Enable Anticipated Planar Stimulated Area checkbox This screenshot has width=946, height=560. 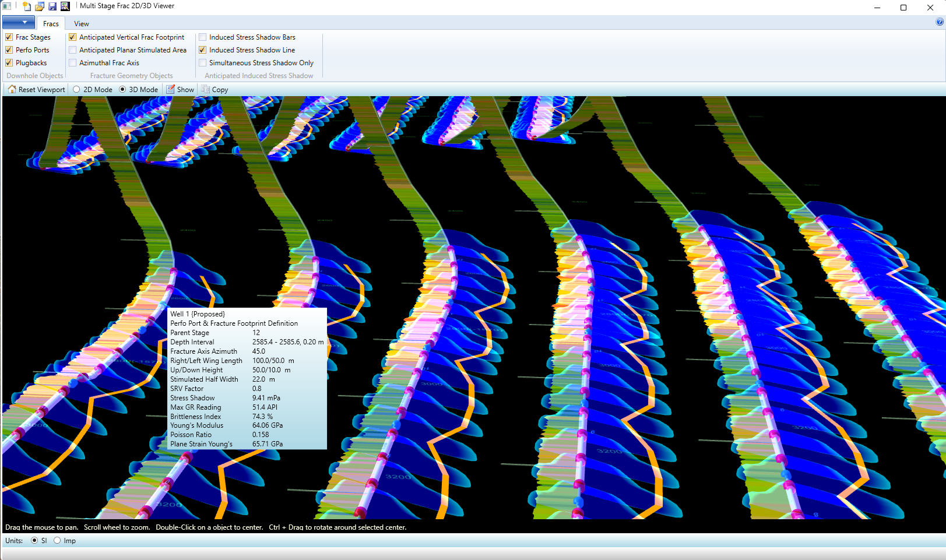coord(73,50)
